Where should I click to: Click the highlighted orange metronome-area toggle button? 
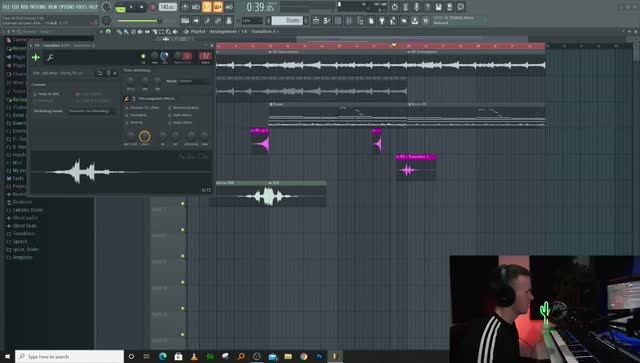coord(207,7)
